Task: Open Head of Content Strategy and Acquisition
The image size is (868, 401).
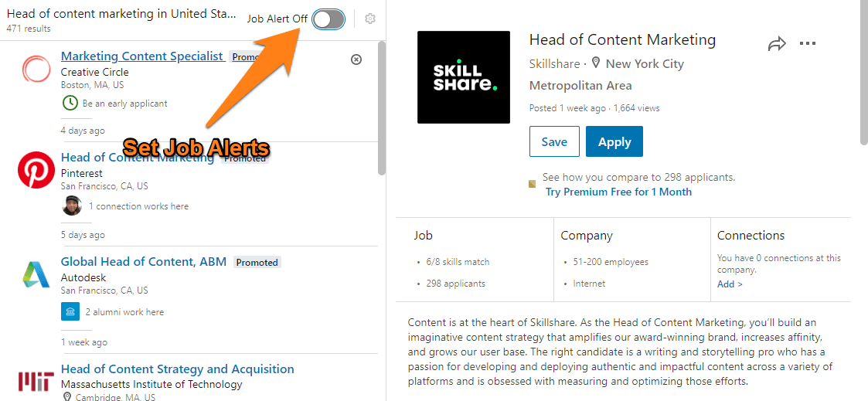Action: coord(177,369)
